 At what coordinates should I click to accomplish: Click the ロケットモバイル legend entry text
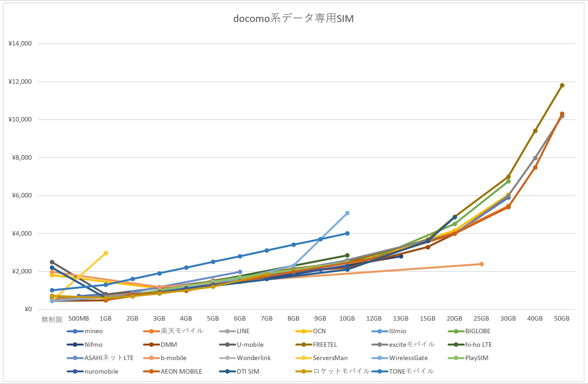[x=341, y=371]
